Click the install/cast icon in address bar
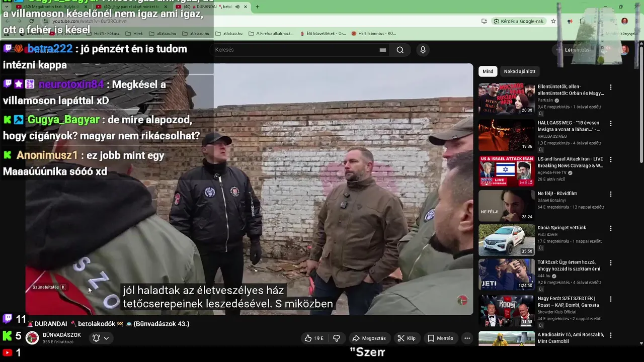The width and height of the screenshot is (644, 362). click(x=484, y=21)
